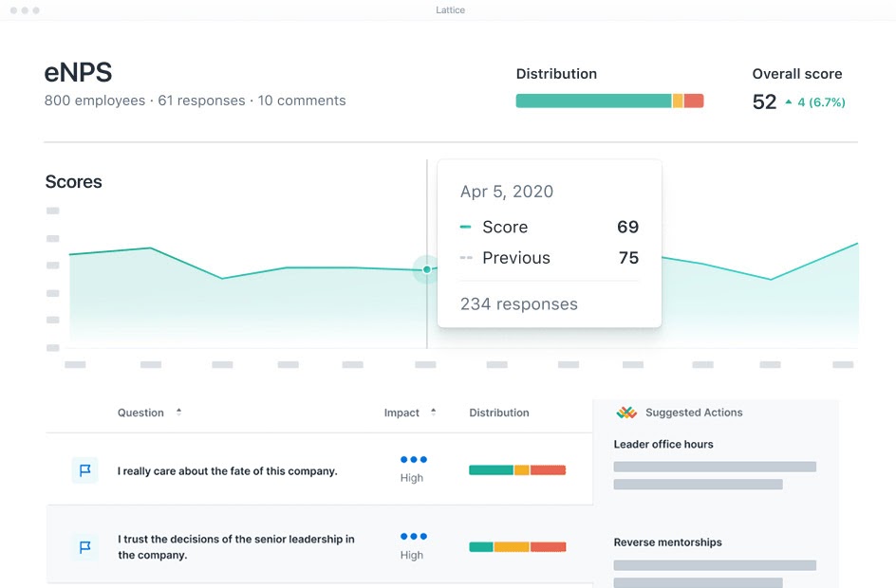896x588 pixels.
Task: Open the 10 comments link
Action: [x=302, y=101]
